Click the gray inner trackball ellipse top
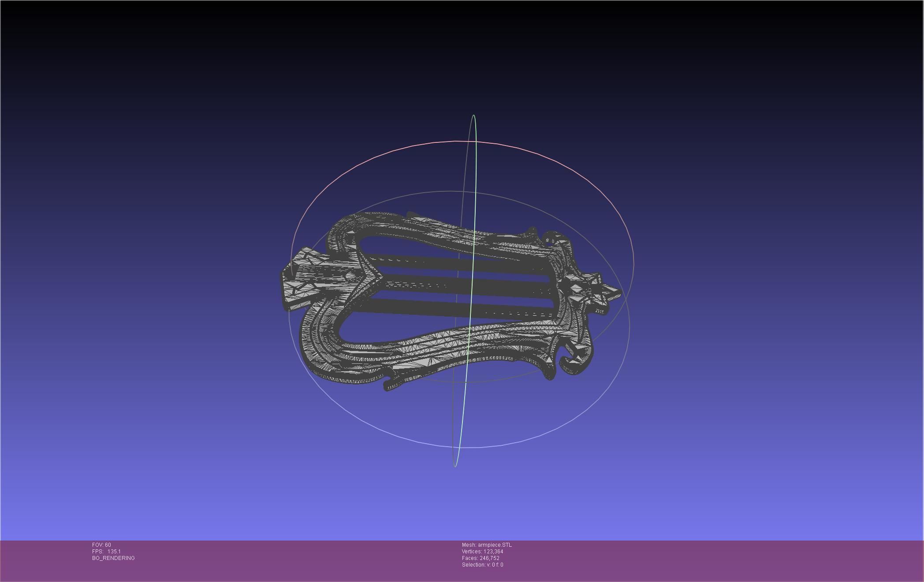This screenshot has width=924, height=582. pos(450,191)
